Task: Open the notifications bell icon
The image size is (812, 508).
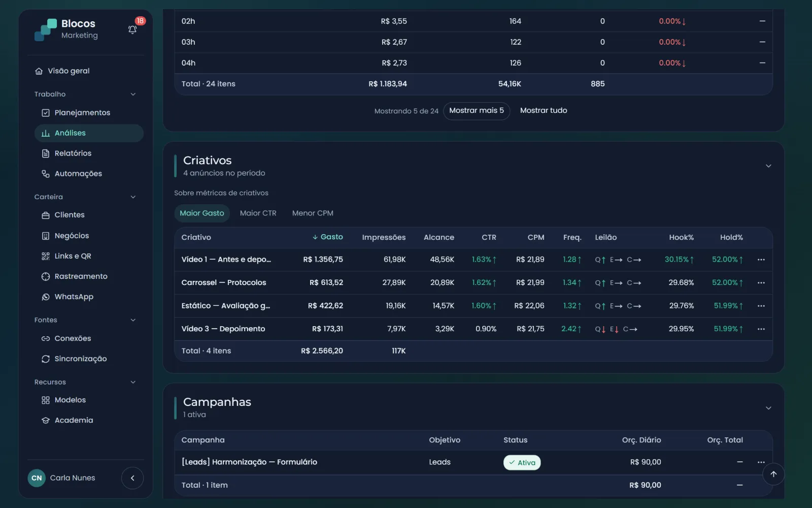Action: pyautogui.click(x=132, y=29)
